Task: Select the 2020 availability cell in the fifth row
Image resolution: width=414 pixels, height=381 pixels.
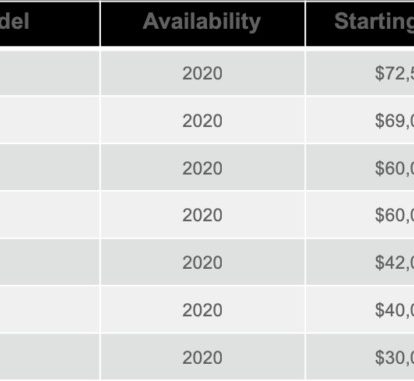Action: pyautogui.click(x=202, y=262)
